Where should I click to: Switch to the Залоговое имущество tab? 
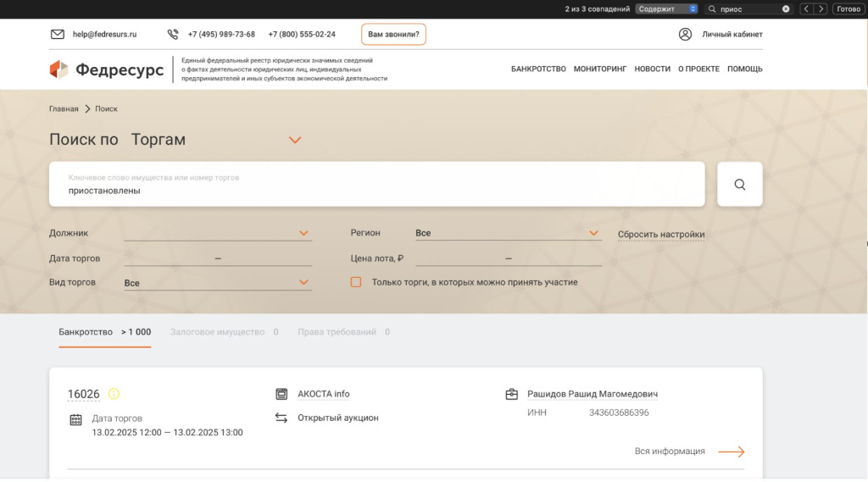[x=217, y=332]
